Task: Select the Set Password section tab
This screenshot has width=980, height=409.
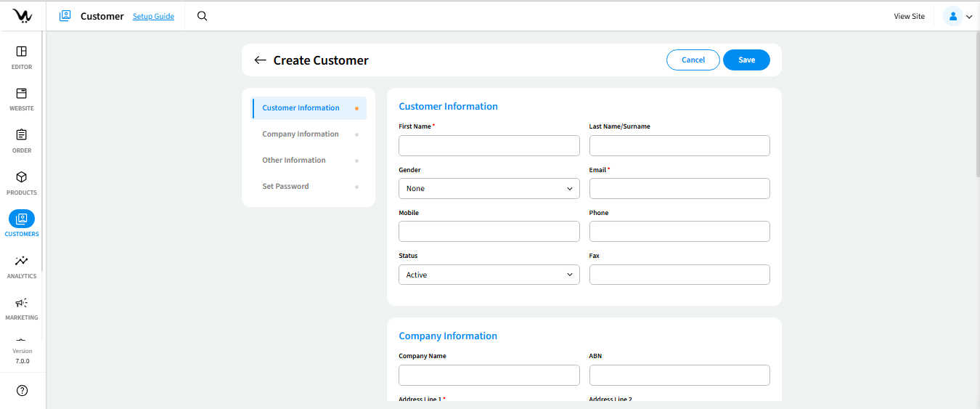Action: tap(285, 187)
